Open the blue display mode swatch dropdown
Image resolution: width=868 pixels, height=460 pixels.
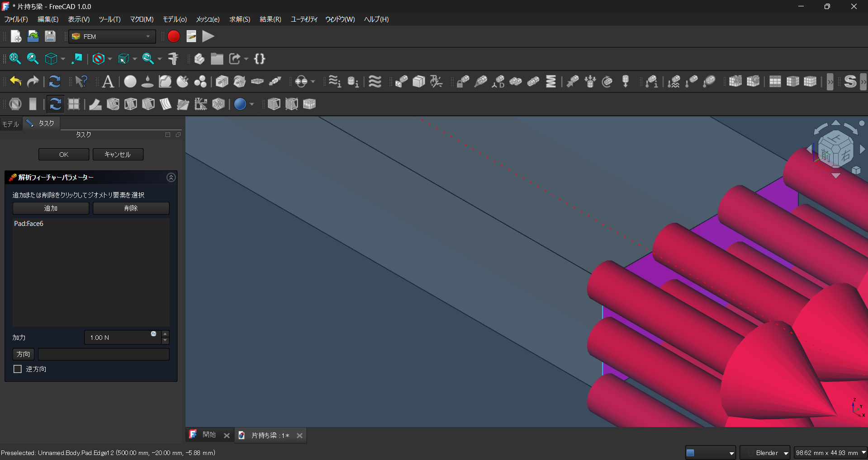tap(710, 453)
